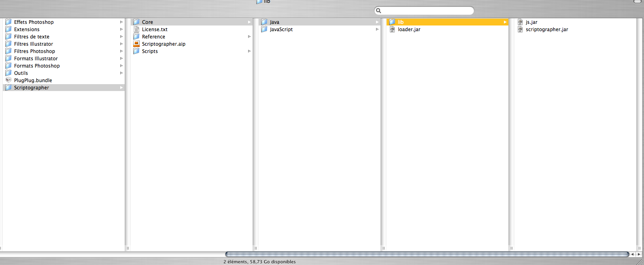Click the selected lib folder icon

click(x=392, y=22)
